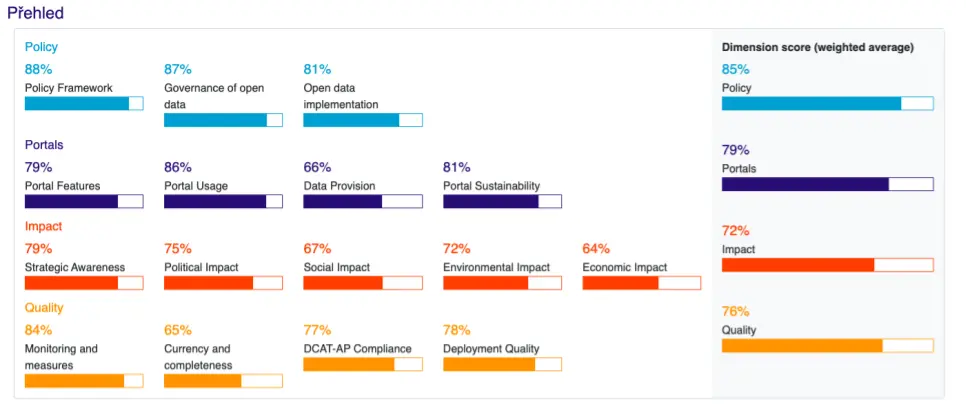966x412 pixels.
Task: Select the Data Provision progress bar
Action: [362, 201]
